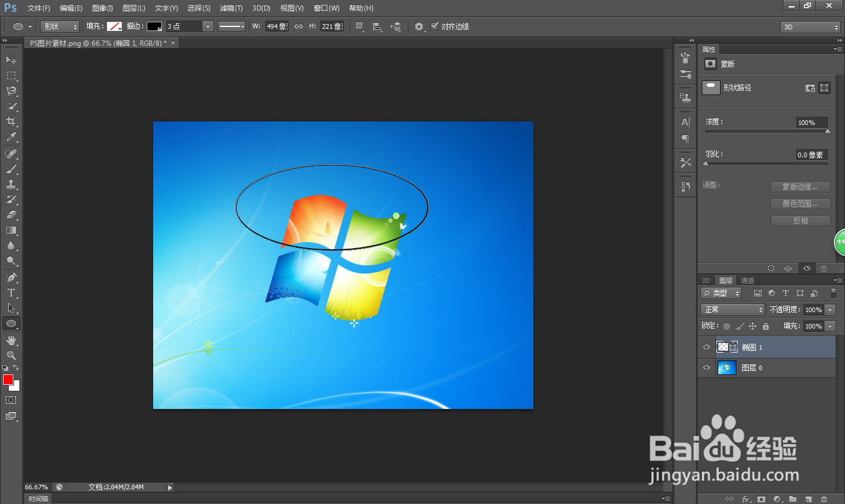Viewport: 845px width, 504px height.
Task: Open the stroke width 3点 dropdown
Action: (x=208, y=26)
